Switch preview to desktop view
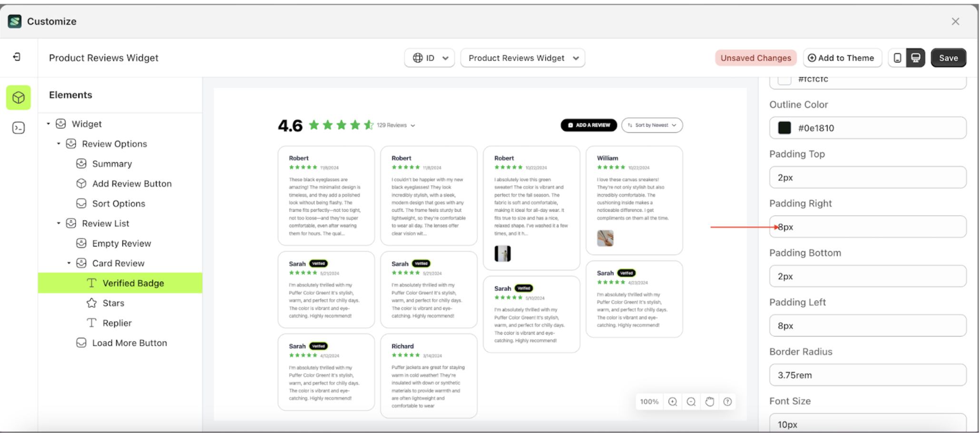 click(916, 57)
